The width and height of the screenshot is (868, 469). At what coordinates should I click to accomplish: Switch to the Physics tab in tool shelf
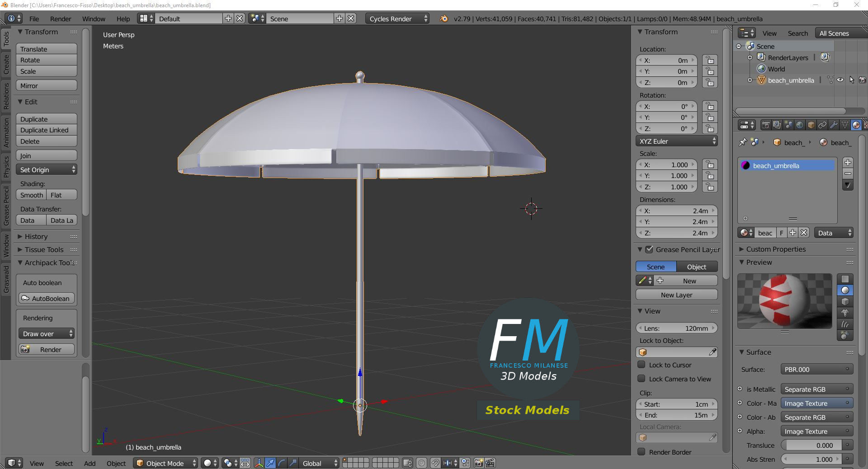pyautogui.click(x=6, y=166)
